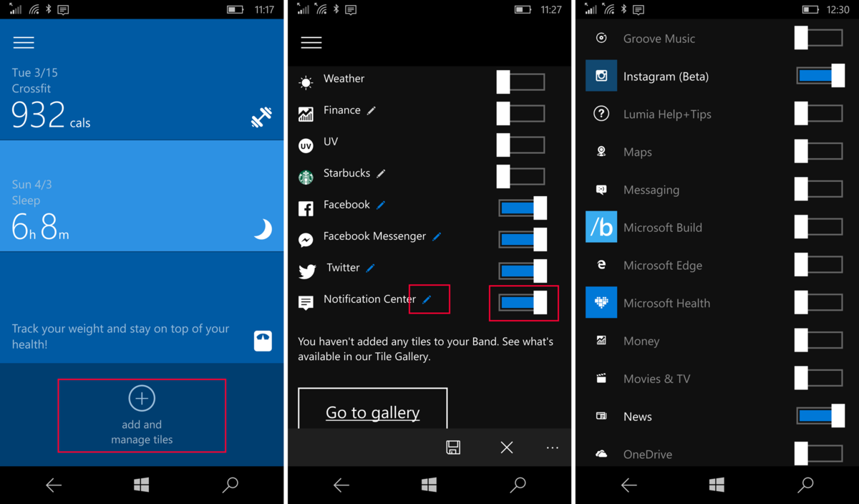The image size is (859, 504).
Task: Open hamburger menu on the tile settings screen
Action: [x=311, y=42]
